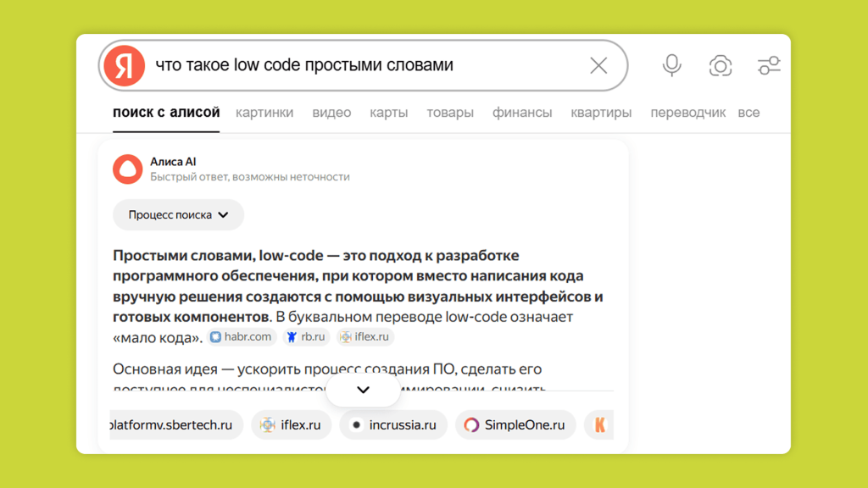Expand the full answer with chevron

click(x=363, y=390)
